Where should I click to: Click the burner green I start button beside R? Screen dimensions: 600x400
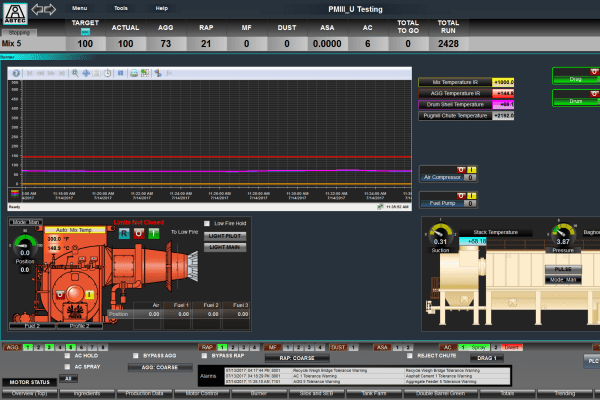pyautogui.click(x=154, y=233)
